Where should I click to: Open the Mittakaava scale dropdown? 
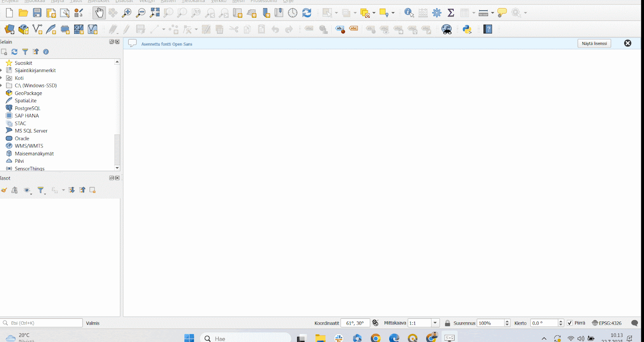[435, 323]
